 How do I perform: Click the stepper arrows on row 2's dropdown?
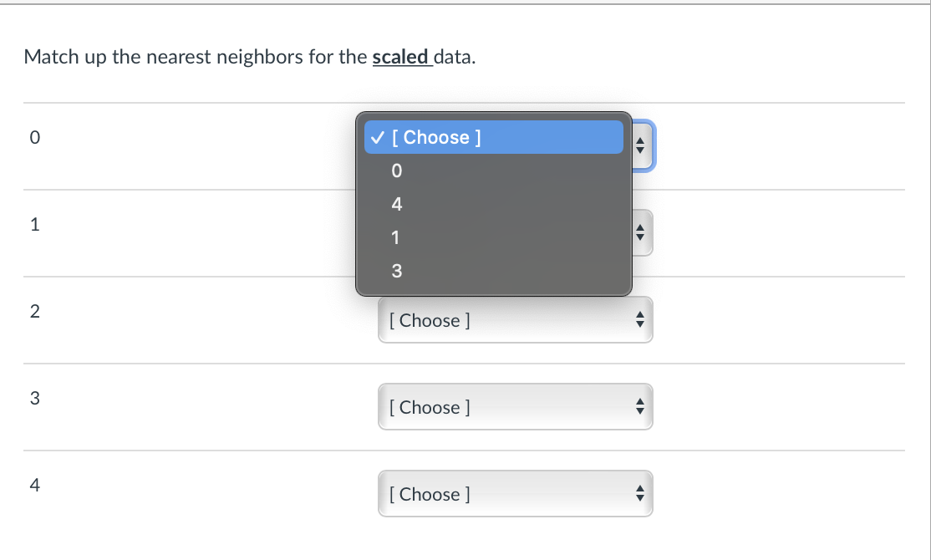(639, 319)
